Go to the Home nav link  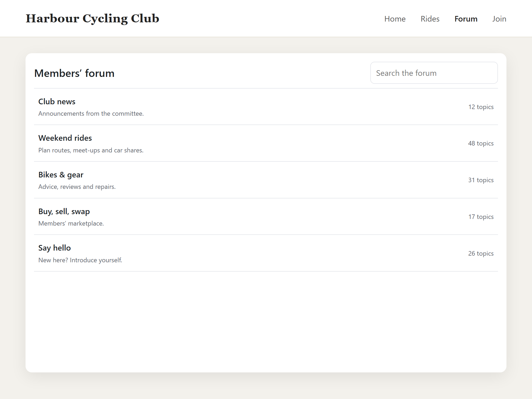(x=395, y=19)
